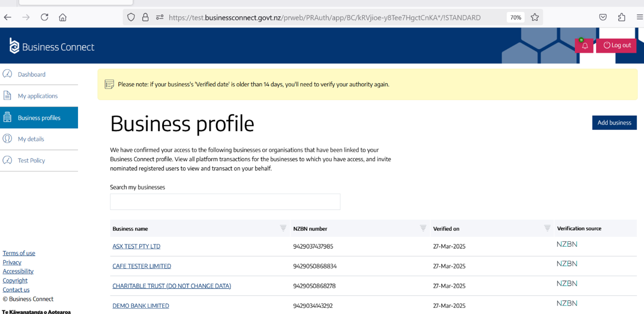
Task: Open the Verified on column filter
Action: (x=547, y=228)
